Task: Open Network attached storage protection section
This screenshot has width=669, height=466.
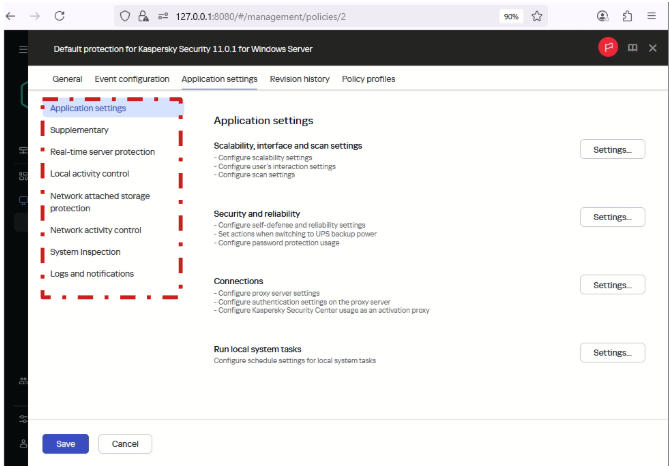Action: pyautogui.click(x=100, y=202)
